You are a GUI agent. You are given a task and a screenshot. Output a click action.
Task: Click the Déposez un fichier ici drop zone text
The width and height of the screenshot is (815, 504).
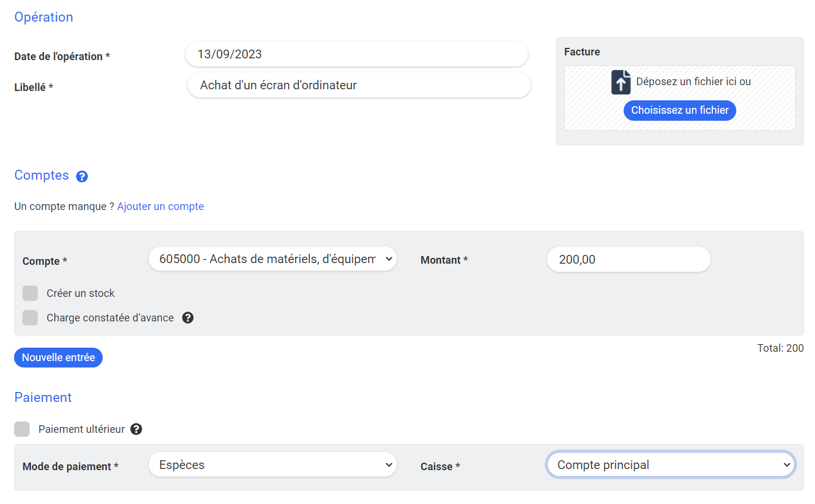click(x=693, y=82)
